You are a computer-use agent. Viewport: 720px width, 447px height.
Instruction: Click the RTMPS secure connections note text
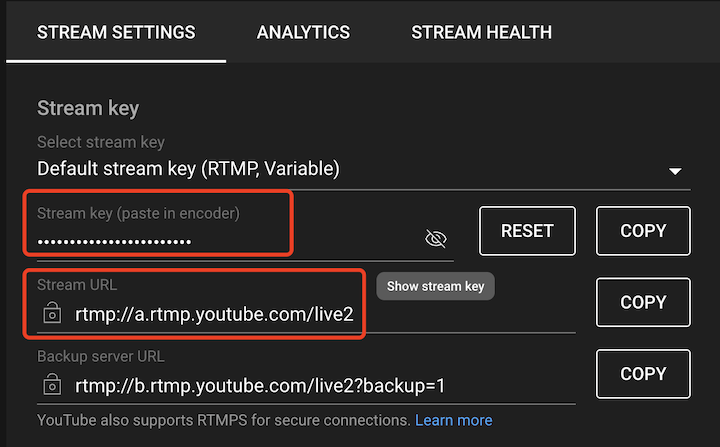[x=223, y=420]
